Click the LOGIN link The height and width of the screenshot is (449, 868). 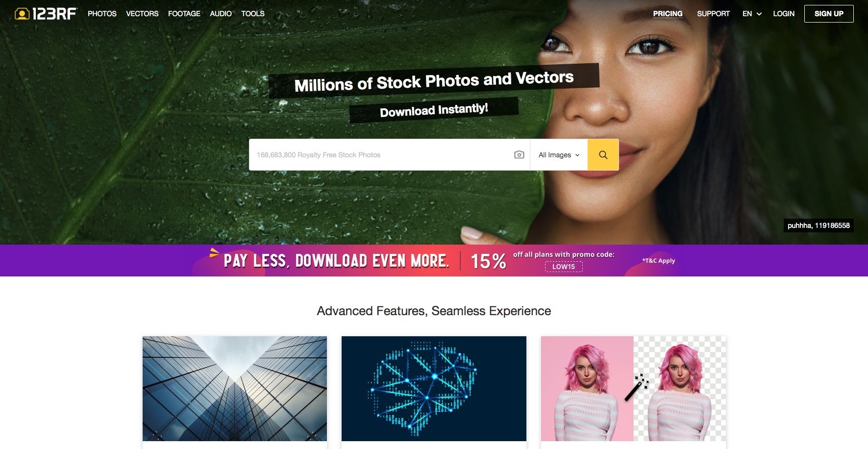[x=784, y=14]
